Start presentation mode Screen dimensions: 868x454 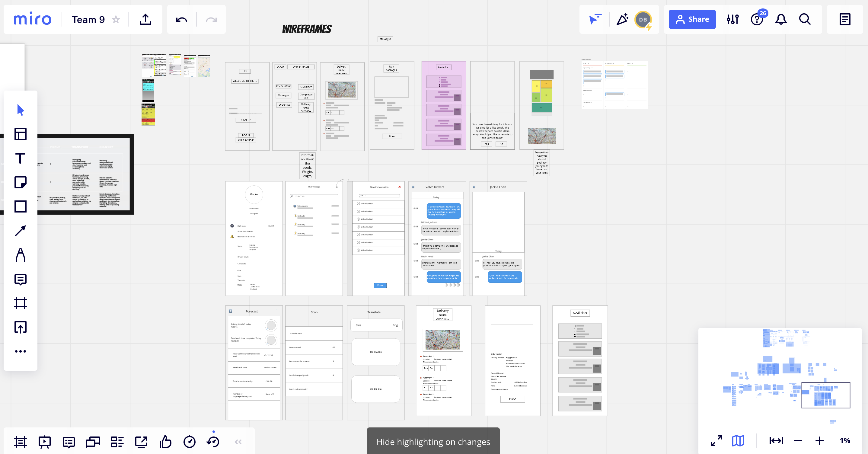(44, 442)
